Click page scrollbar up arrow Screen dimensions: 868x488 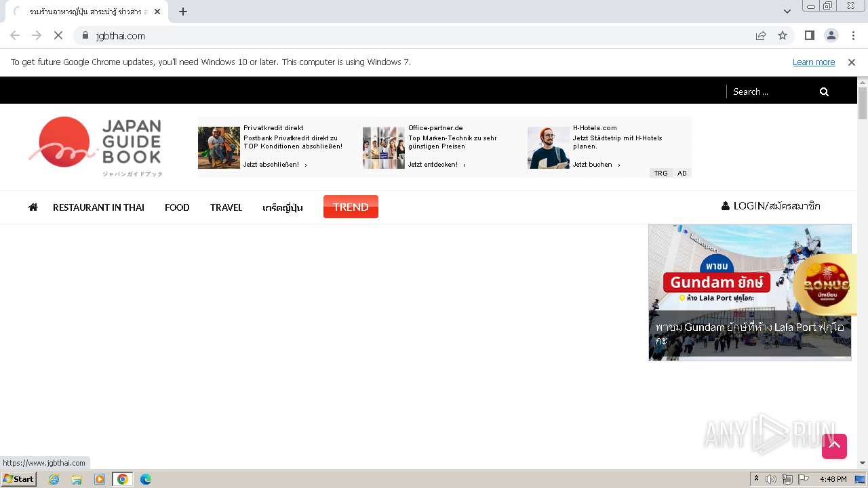pyautogui.click(x=863, y=82)
